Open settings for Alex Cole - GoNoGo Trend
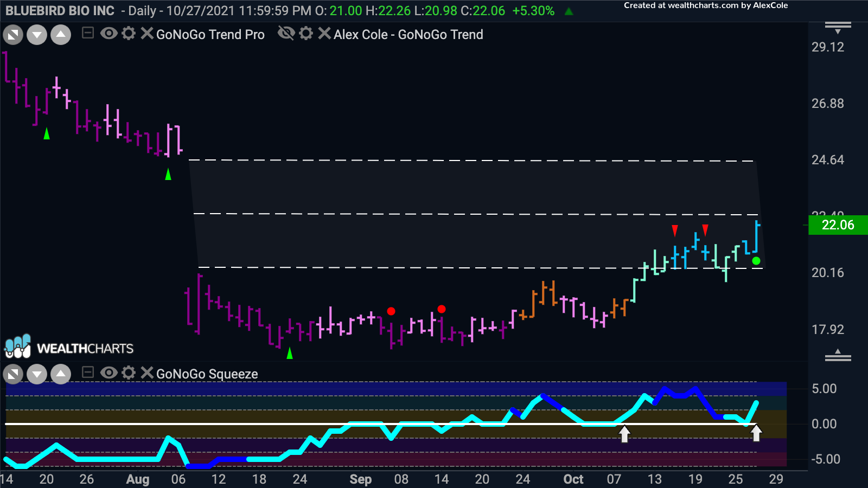This screenshot has width=868, height=488. [x=306, y=34]
